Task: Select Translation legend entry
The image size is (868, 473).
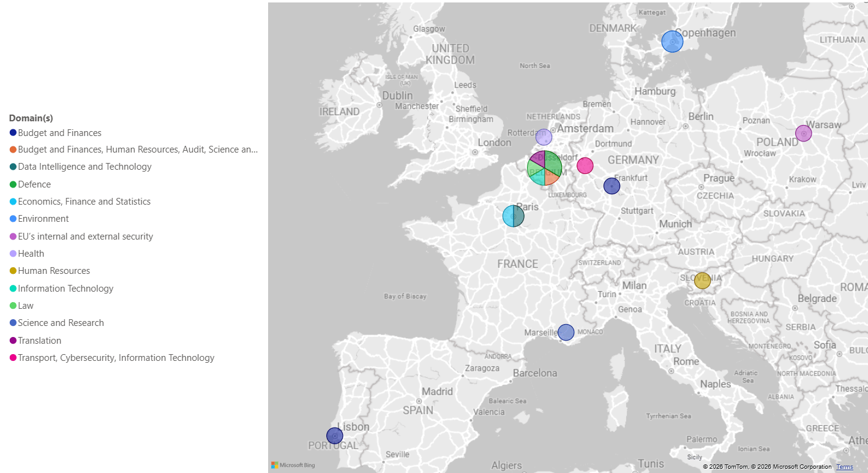Action: point(35,341)
